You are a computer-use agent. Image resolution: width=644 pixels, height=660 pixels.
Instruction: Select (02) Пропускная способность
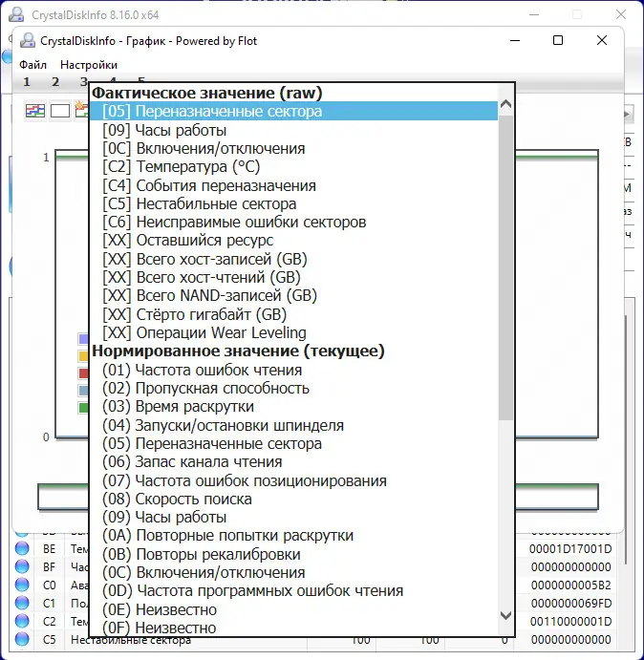pyautogui.click(x=293, y=388)
